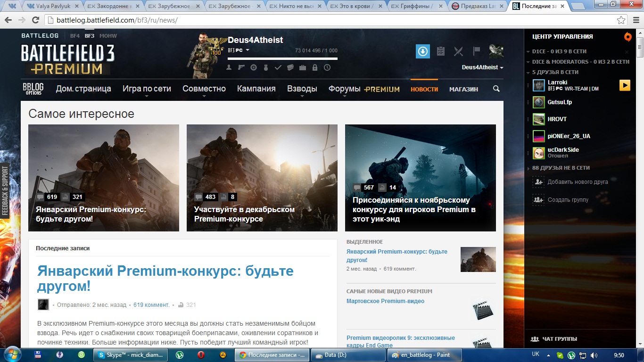
Task: Open the dog tag medal icon
Action: click(266, 68)
